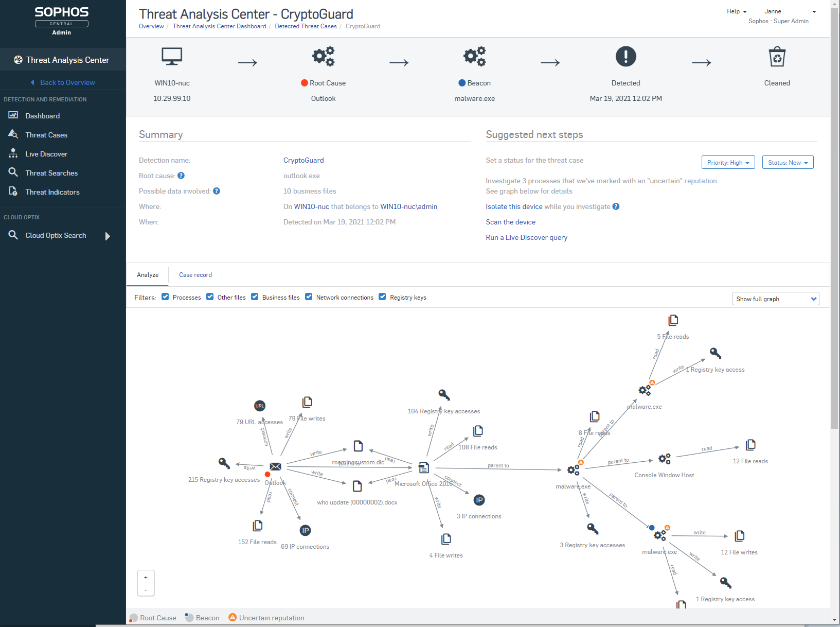Select the 79 File writes node icon
The image size is (840, 627).
[307, 402]
